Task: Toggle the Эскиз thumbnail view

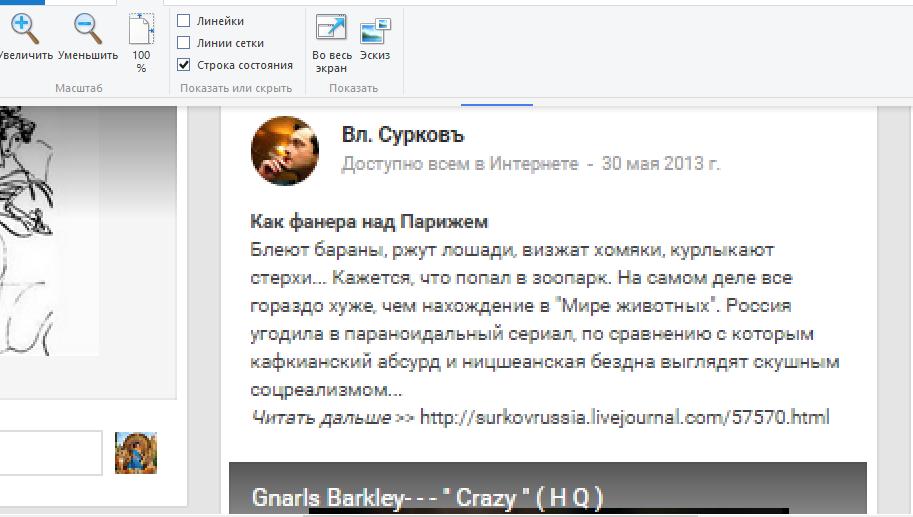Action: (375, 38)
